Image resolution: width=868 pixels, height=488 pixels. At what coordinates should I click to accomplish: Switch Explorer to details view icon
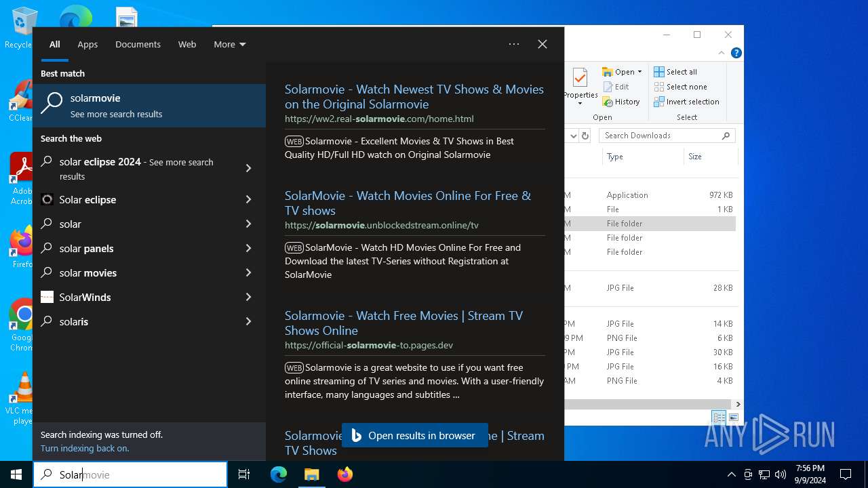(718, 418)
